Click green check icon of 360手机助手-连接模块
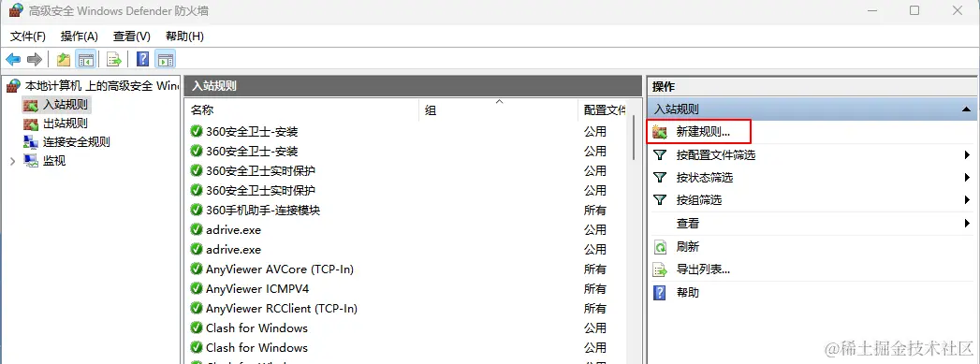 197,210
